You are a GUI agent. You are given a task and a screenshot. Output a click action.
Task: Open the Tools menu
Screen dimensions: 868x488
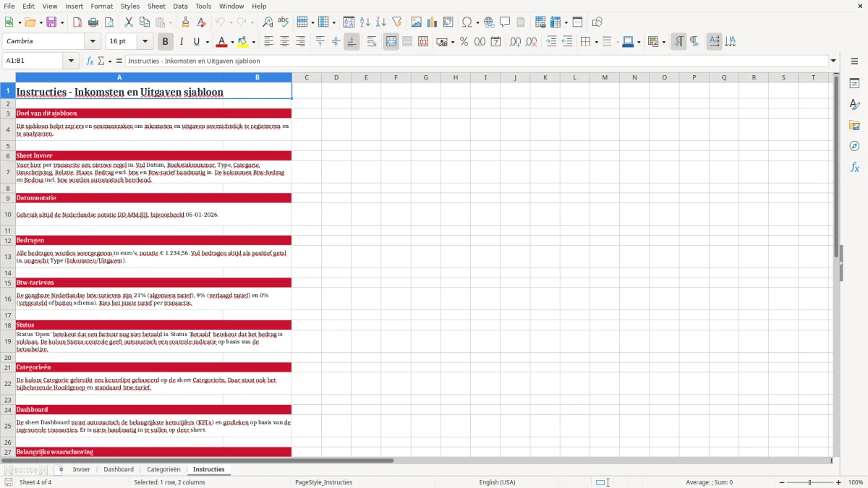203,6
